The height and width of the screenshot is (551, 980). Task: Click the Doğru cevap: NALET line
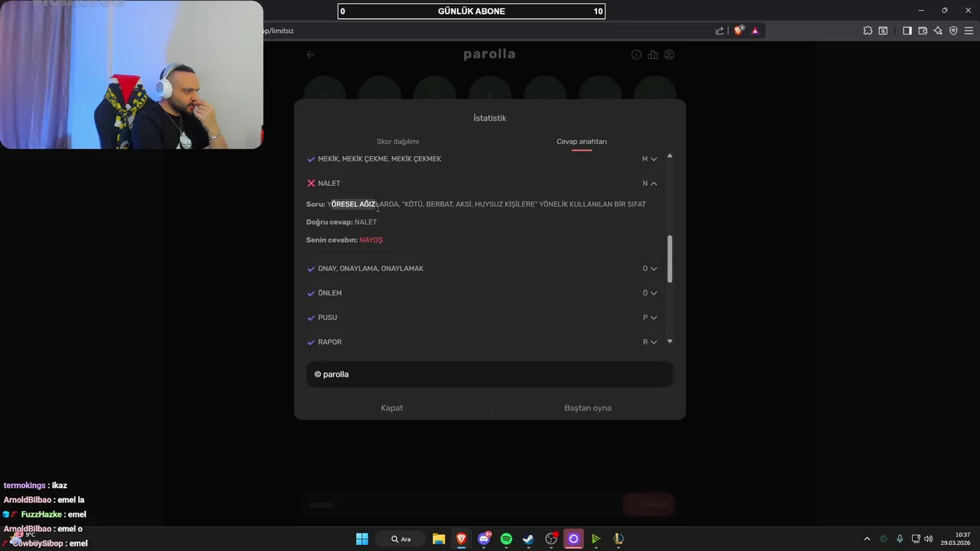click(x=341, y=222)
